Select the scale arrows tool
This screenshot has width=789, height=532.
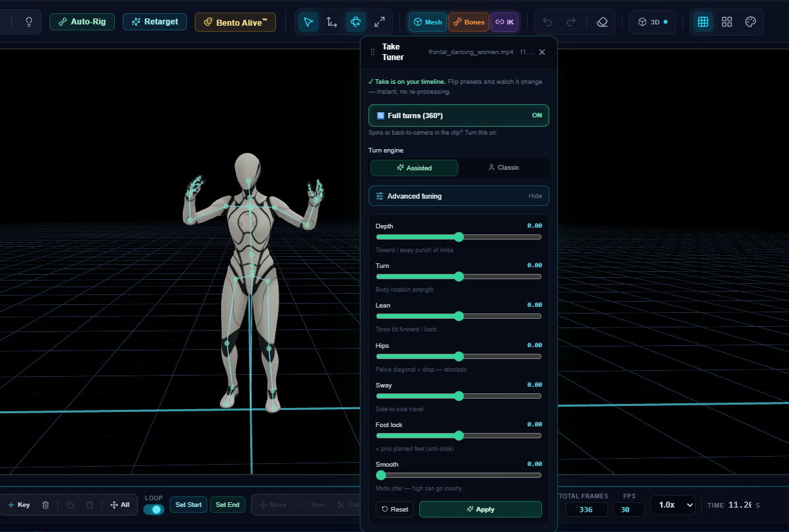tap(380, 22)
